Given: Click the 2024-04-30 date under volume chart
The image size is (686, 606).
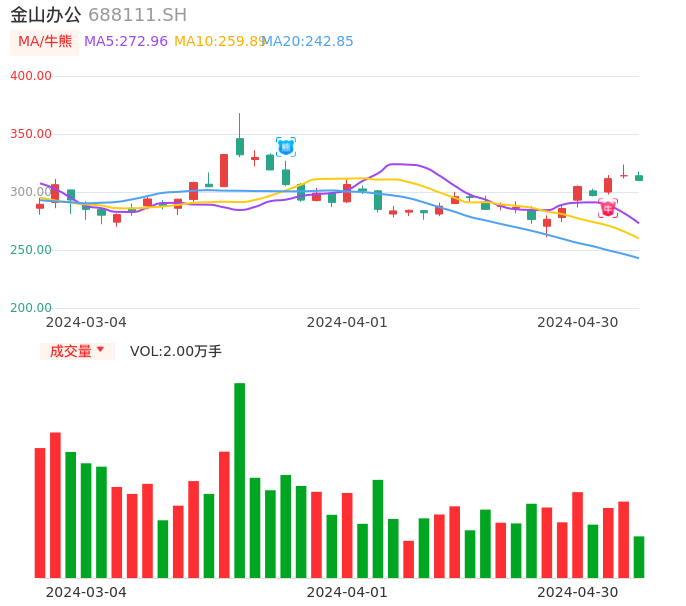Looking at the screenshot, I should tap(578, 593).
